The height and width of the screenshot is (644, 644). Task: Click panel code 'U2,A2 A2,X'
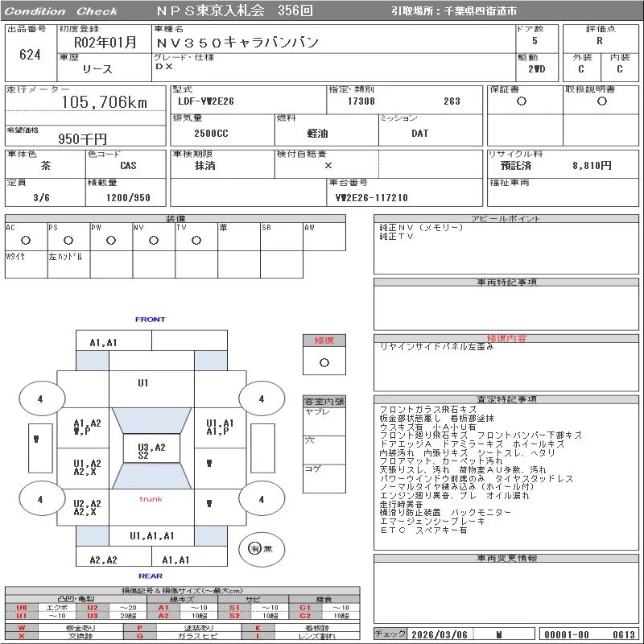[x=87, y=508]
